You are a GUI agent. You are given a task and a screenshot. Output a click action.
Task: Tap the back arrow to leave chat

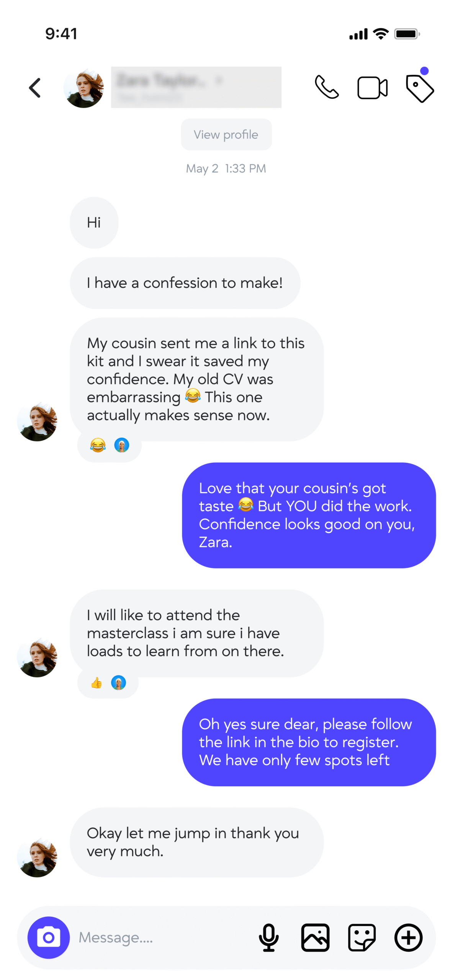pyautogui.click(x=35, y=88)
